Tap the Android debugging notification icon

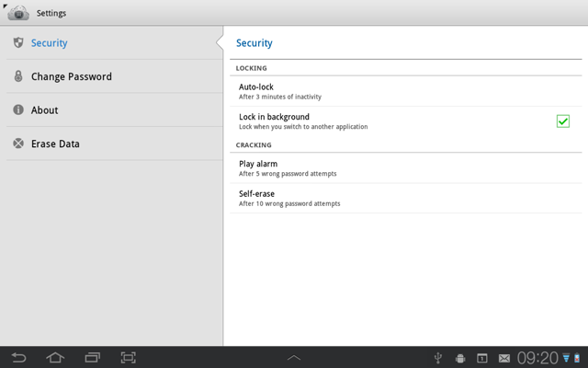[460, 358]
